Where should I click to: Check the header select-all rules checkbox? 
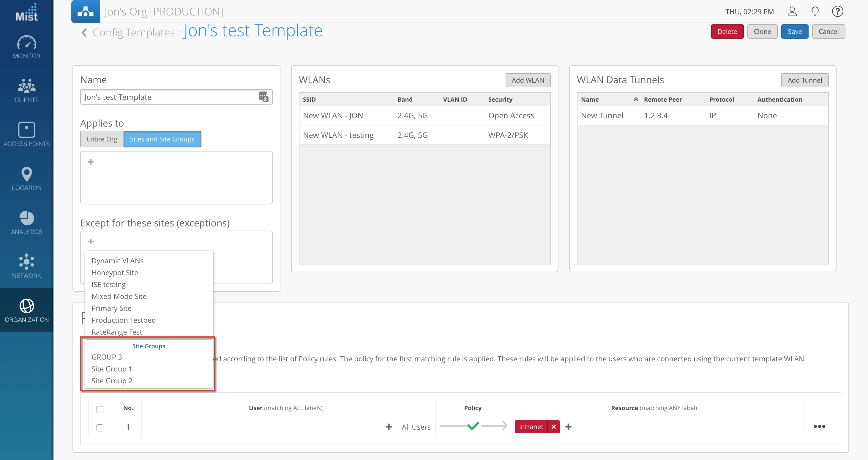[100, 409]
